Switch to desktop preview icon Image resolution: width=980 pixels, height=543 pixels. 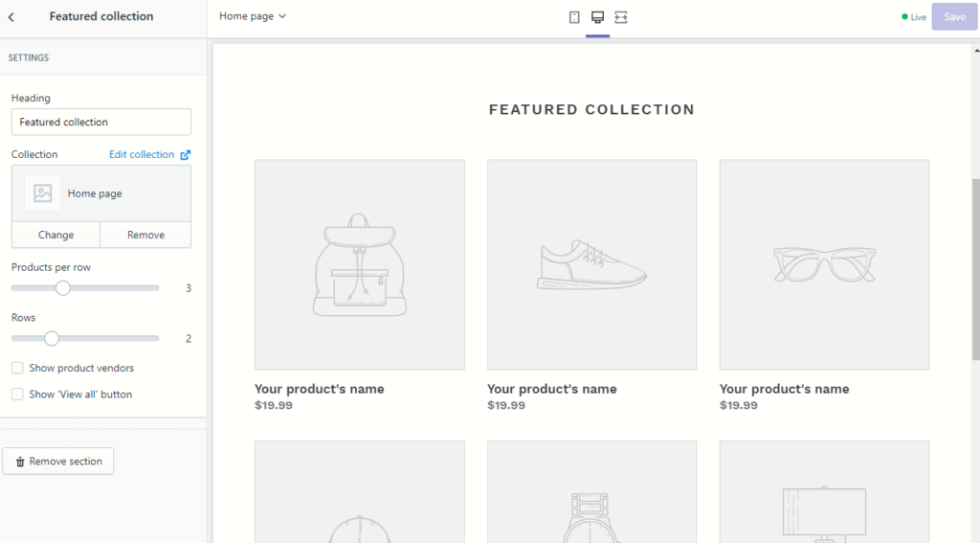pos(597,17)
